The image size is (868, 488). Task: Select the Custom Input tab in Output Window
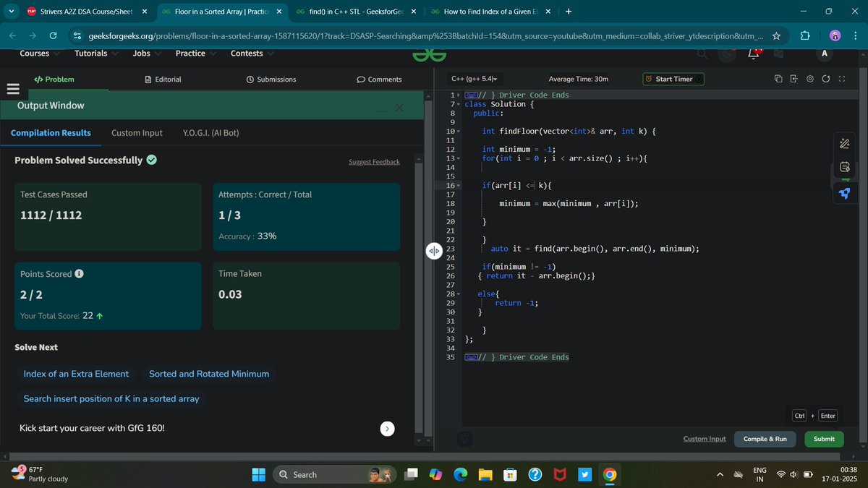coord(137,133)
